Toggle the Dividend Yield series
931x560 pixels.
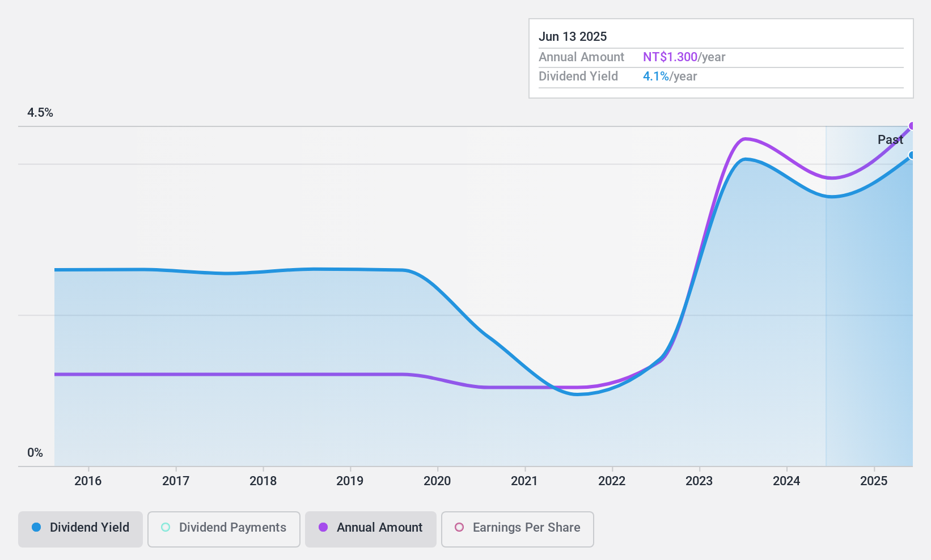81,529
